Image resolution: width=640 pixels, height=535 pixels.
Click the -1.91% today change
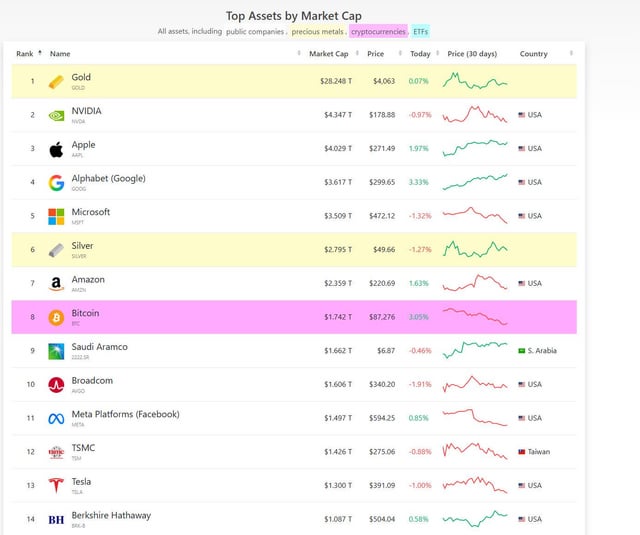click(x=420, y=384)
